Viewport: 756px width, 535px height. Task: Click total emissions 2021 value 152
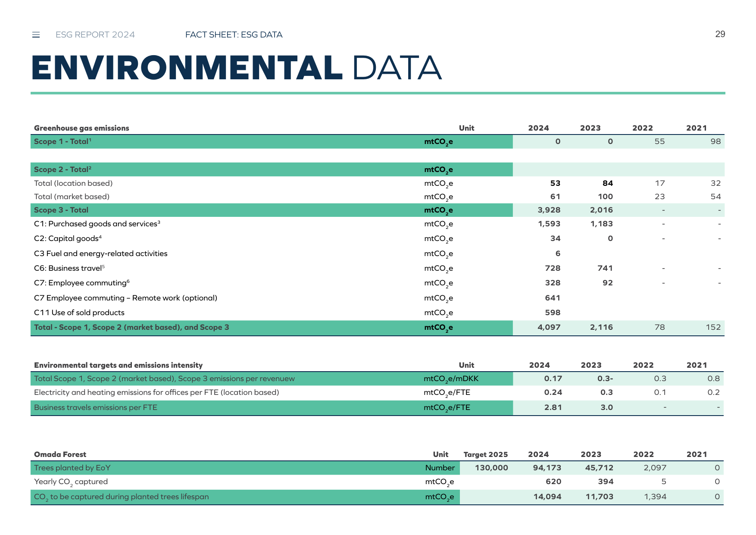click(x=713, y=327)
